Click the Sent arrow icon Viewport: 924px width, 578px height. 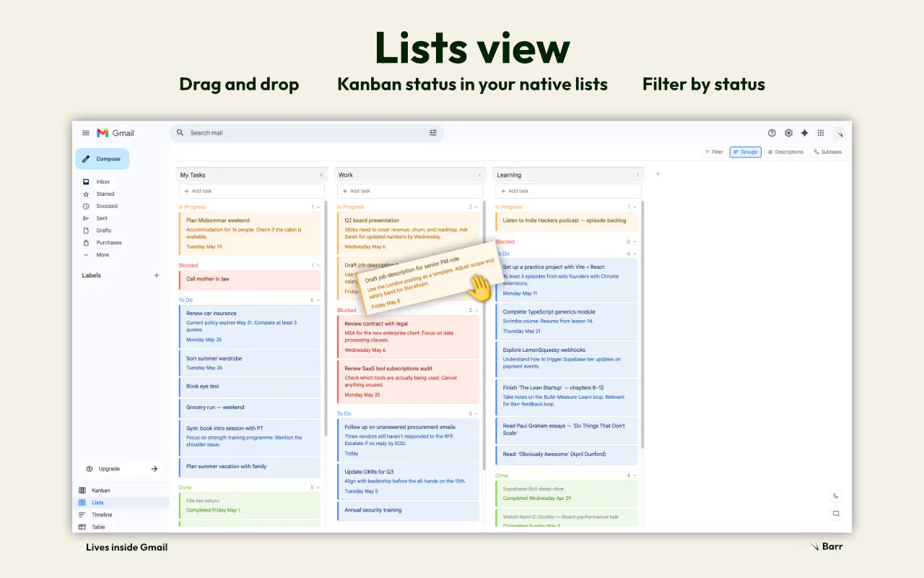pos(86,218)
